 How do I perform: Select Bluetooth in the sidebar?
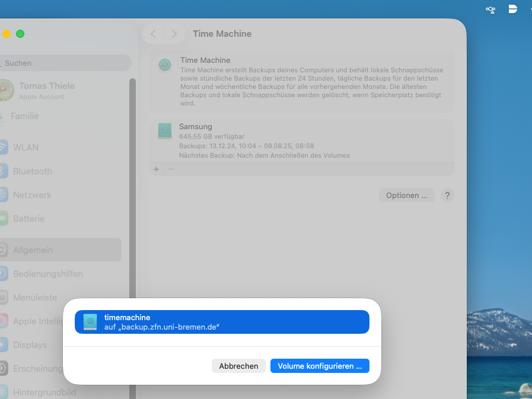point(32,171)
